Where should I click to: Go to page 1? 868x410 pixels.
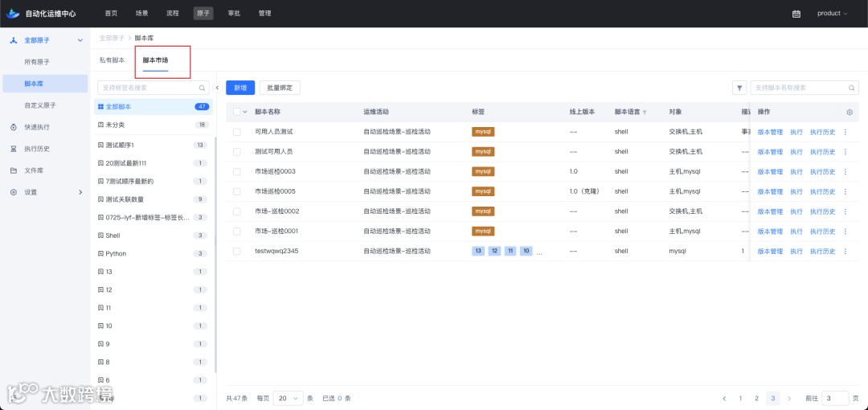(x=740, y=399)
